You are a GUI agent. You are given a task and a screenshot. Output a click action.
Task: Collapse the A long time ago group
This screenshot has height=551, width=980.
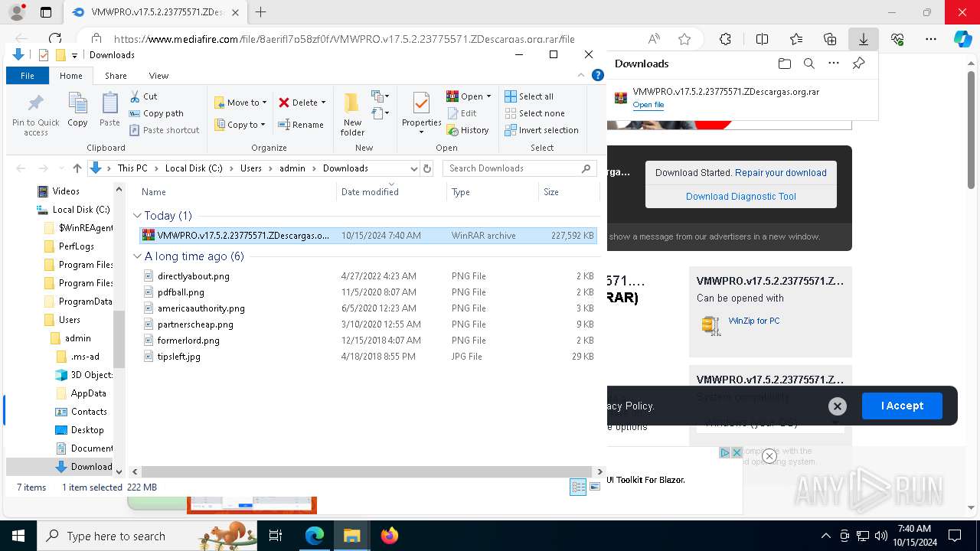click(x=137, y=256)
